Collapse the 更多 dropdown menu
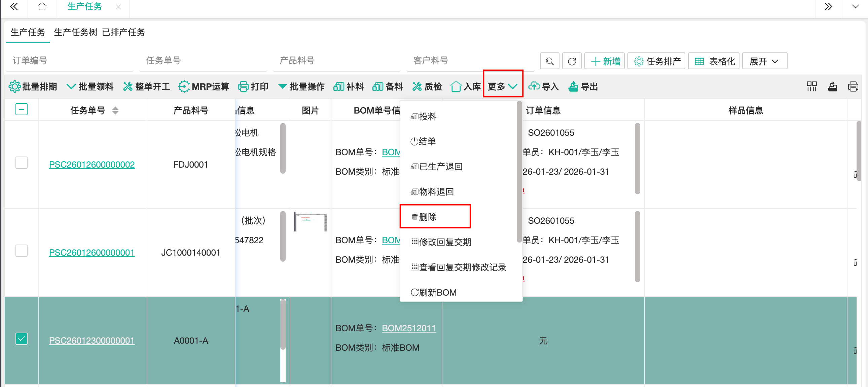The image size is (868, 387). coord(502,86)
